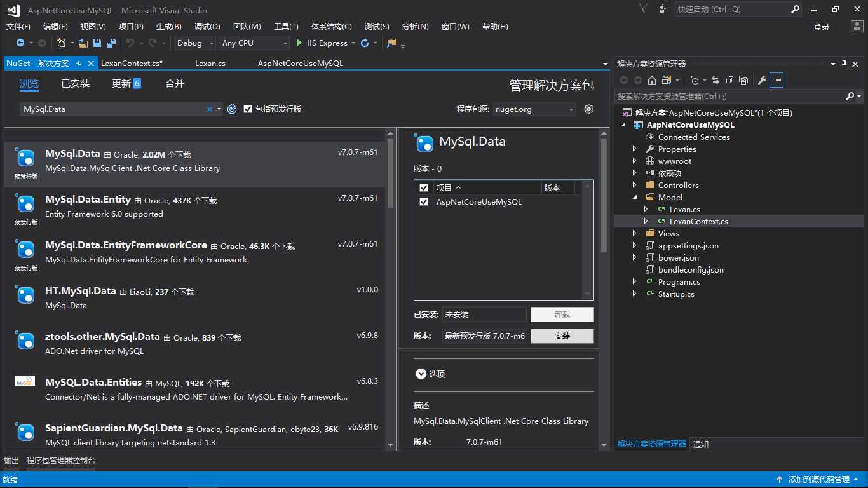Select the MySql.Data.Entity package
This screenshot has height=488, width=868.
pos(194,210)
